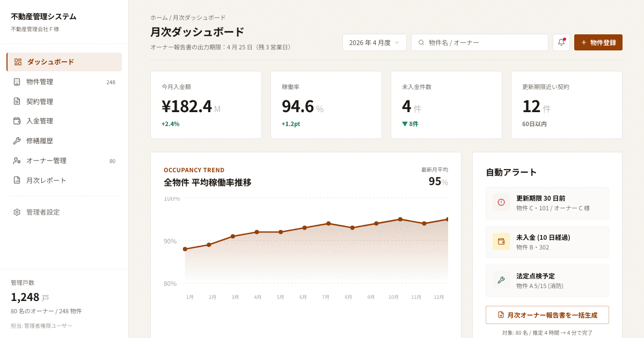
Task: Click the 入金管理 payment icon
Action: [x=16, y=121]
